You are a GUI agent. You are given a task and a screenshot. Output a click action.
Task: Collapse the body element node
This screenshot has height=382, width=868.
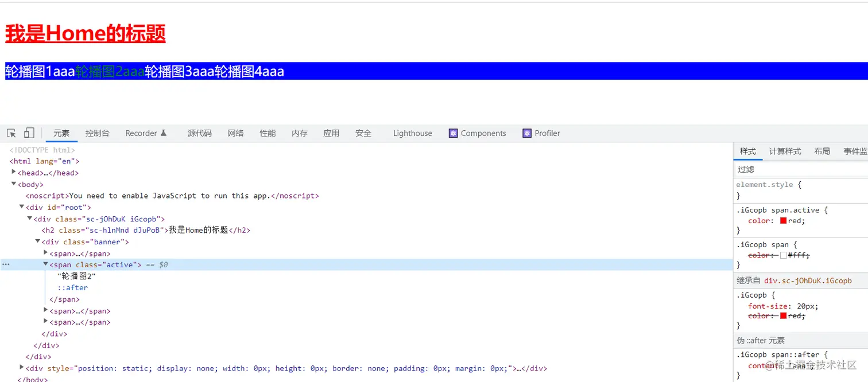14,184
